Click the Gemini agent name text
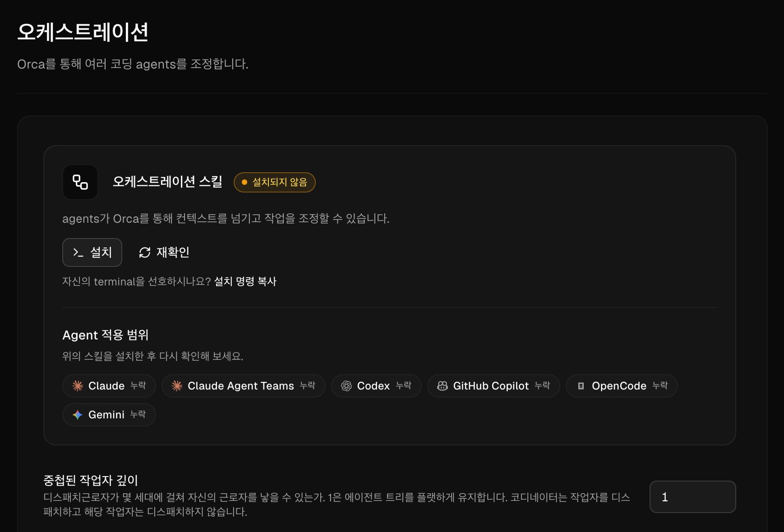 pyautogui.click(x=106, y=415)
